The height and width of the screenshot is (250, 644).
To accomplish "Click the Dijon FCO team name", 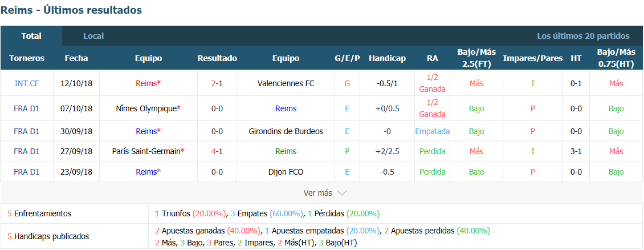I will coord(286,172).
